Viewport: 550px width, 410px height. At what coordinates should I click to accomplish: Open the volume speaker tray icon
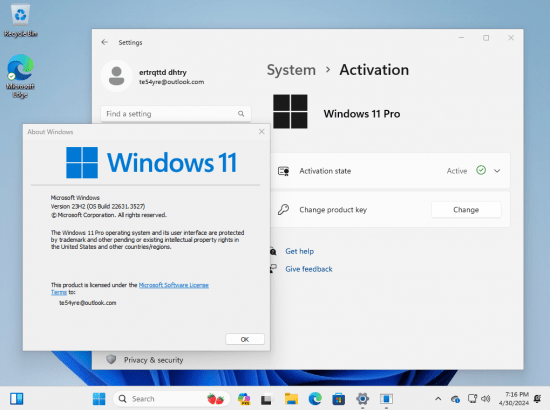point(485,398)
